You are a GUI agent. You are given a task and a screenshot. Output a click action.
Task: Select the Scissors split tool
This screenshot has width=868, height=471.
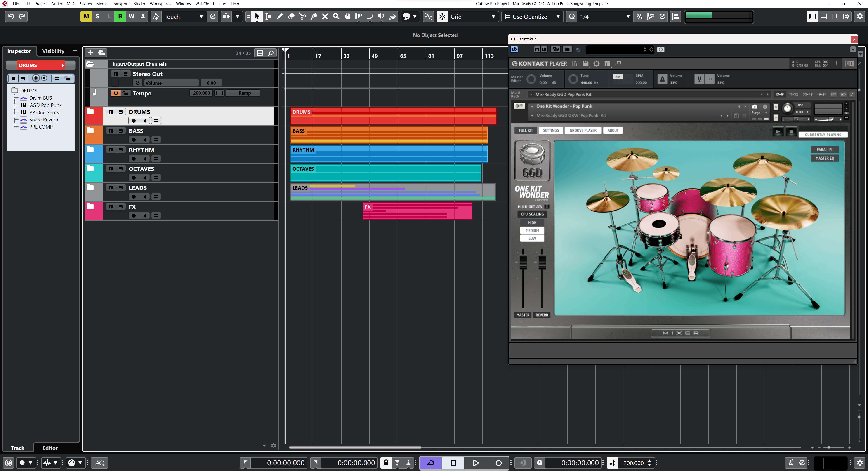click(x=302, y=17)
